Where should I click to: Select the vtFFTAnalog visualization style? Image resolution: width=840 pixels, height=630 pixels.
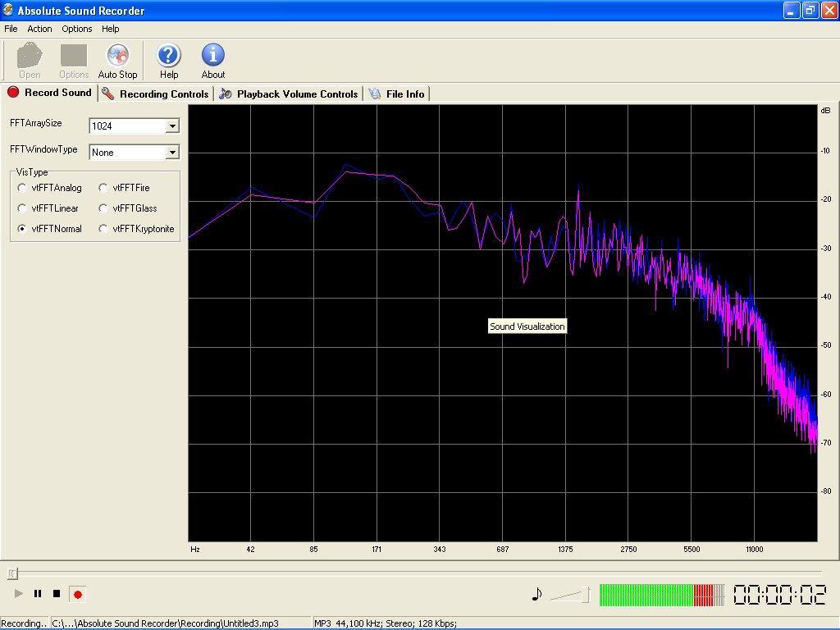(x=22, y=187)
